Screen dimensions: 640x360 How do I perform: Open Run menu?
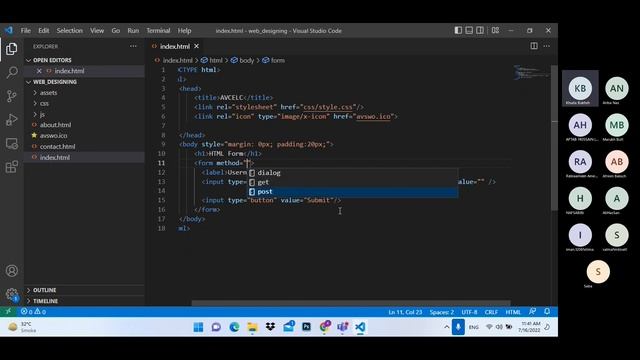coord(133,31)
